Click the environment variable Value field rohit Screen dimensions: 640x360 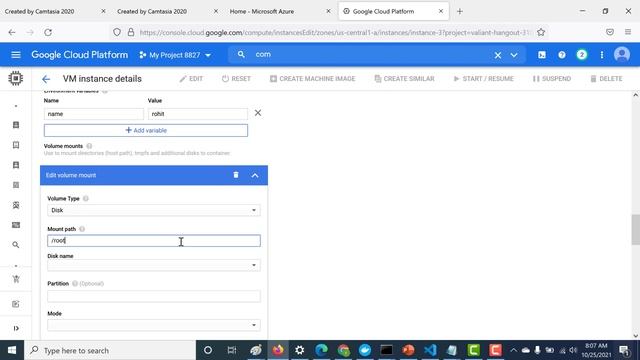click(198, 114)
